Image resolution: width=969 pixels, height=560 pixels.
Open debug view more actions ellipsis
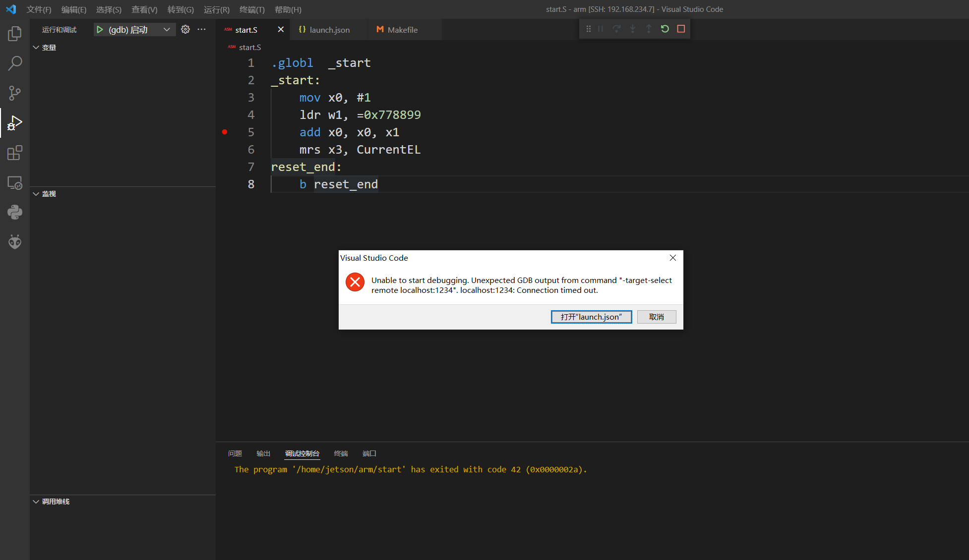(x=201, y=30)
